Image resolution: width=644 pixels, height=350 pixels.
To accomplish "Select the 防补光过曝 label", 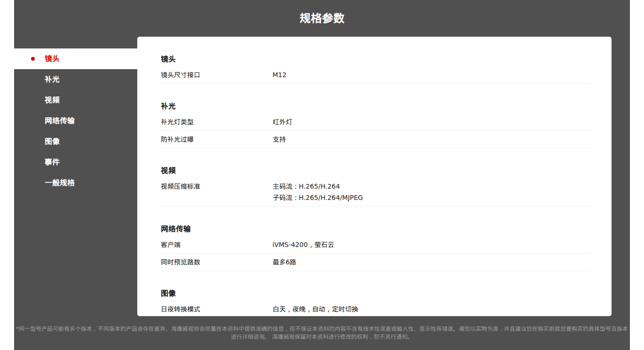I will click(x=177, y=139).
